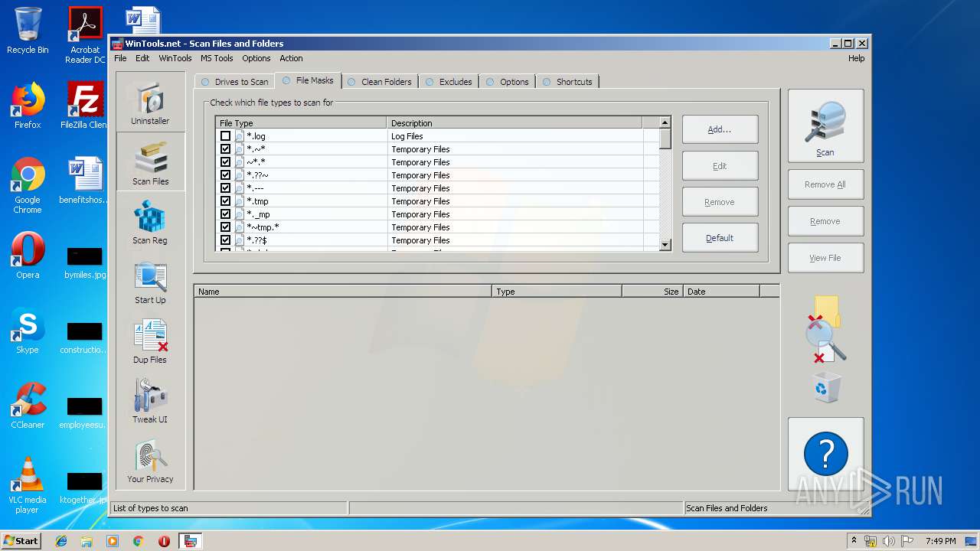Click the folder and magnifier graphic

click(825, 329)
